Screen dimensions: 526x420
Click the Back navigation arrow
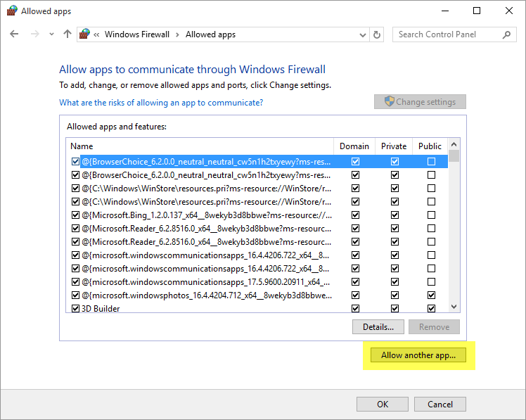pyautogui.click(x=15, y=34)
